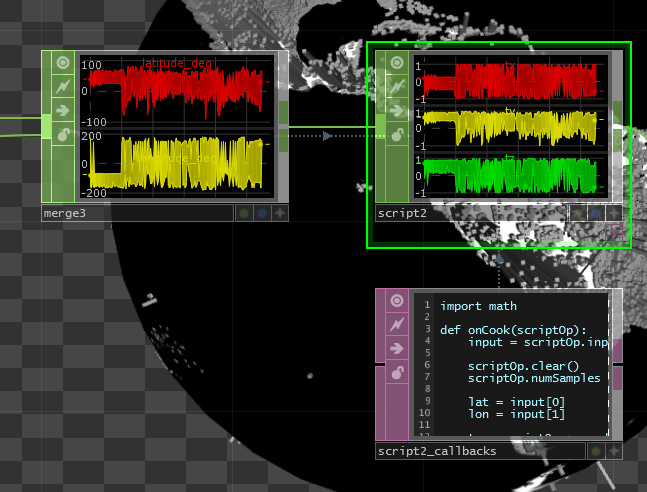Toggle lock flag on script2_callbacks
This screenshot has width=647, height=492.
397,373
